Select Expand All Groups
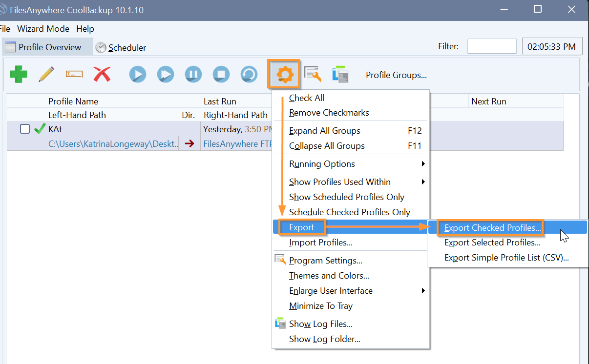The height and width of the screenshot is (364, 589). point(350,131)
